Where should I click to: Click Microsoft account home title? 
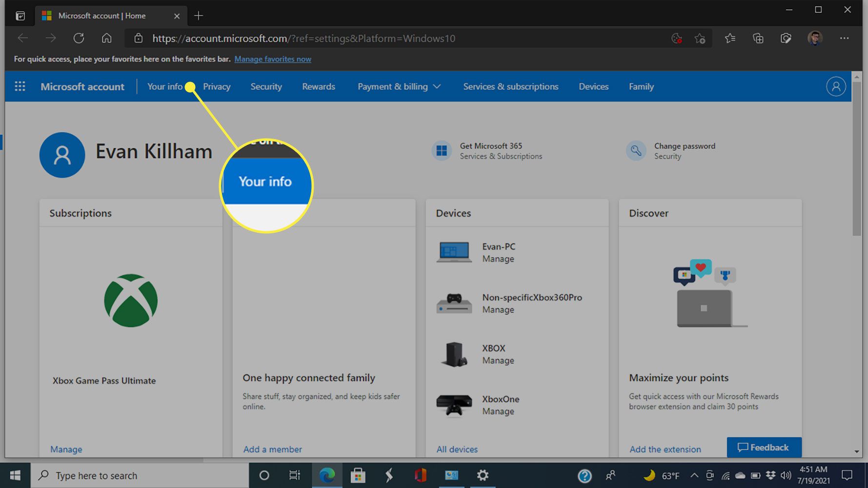tap(82, 86)
